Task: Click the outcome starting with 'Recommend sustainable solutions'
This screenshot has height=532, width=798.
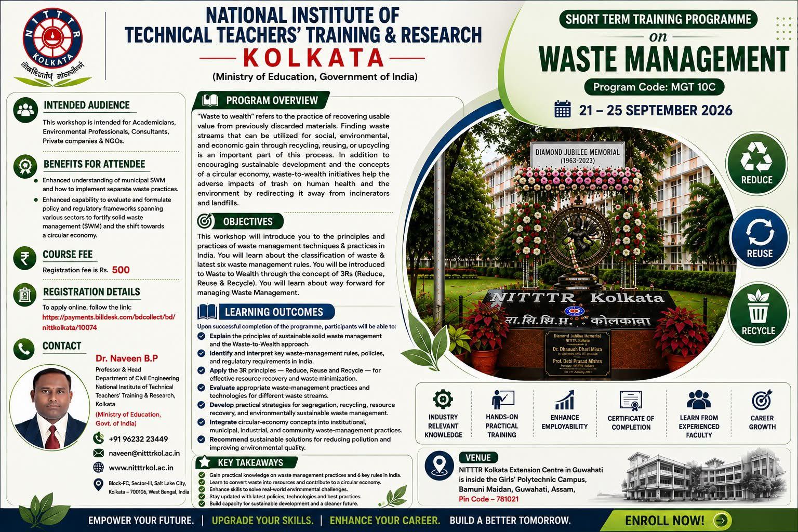Action: (x=300, y=443)
